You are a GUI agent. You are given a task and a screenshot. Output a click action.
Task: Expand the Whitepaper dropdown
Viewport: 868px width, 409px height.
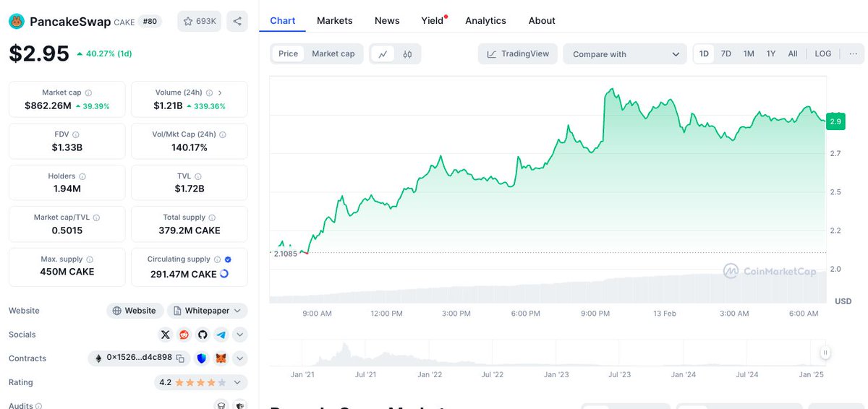(208, 311)
